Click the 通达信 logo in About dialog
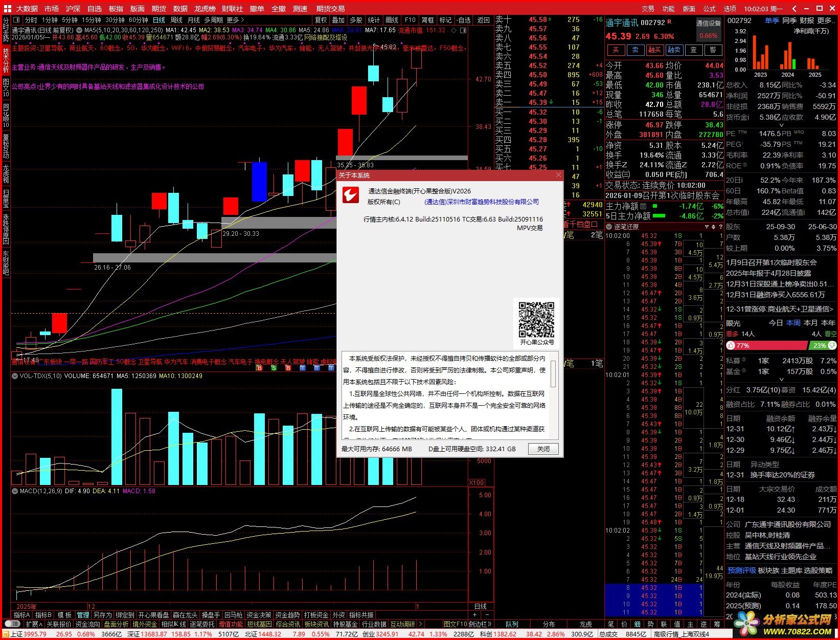This screenshot has height=640, width=840. pos(350,195)
